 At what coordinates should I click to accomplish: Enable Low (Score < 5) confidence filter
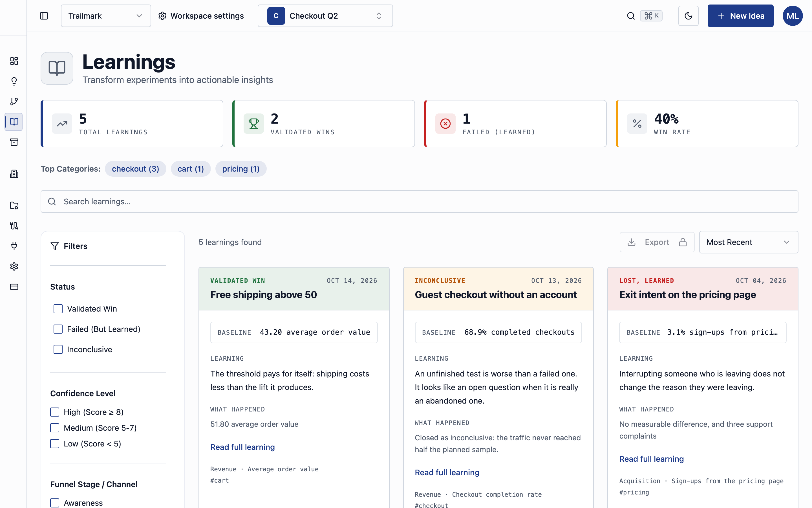pos(55,443)
